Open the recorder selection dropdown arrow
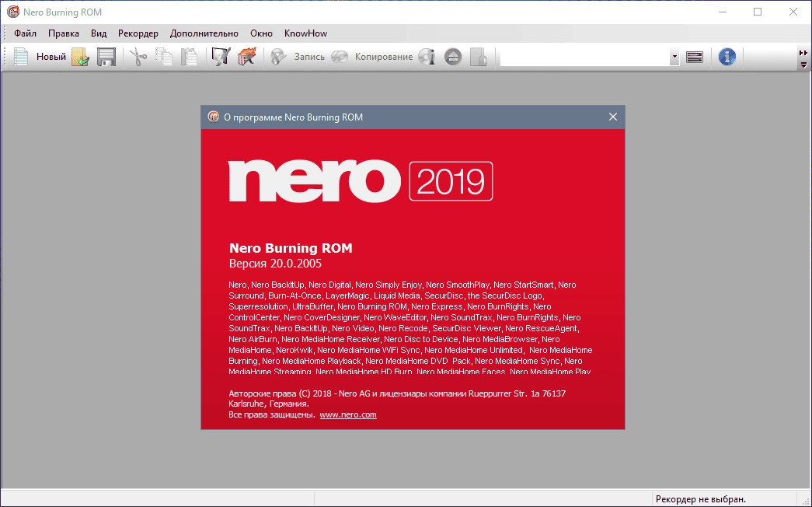 tap(674, 57)
